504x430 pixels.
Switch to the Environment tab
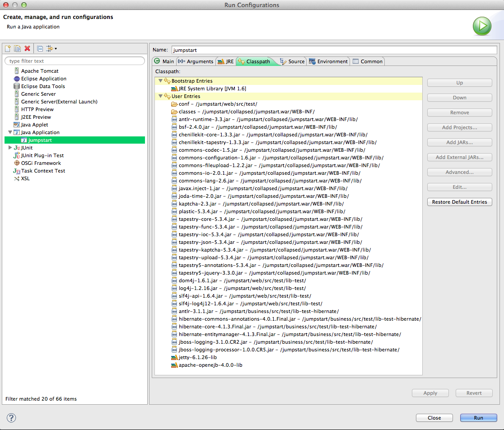tap(328, 61)
